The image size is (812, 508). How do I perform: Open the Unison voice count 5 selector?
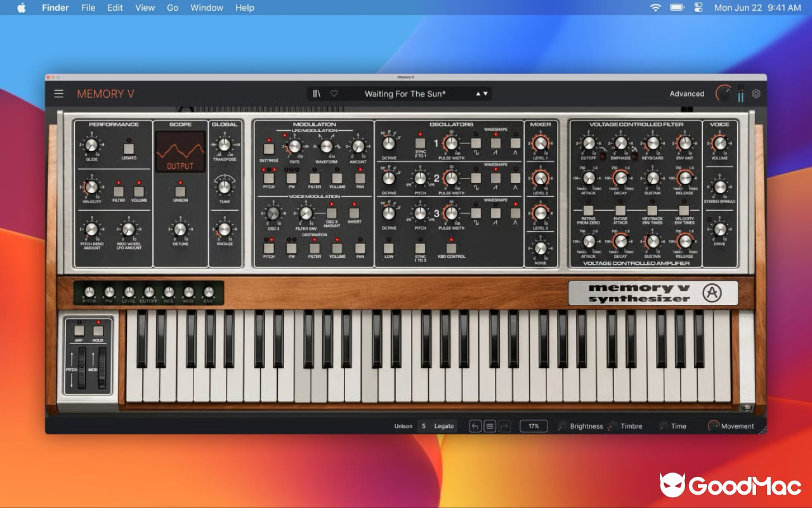pyautogui.click(x=424, y=426)
